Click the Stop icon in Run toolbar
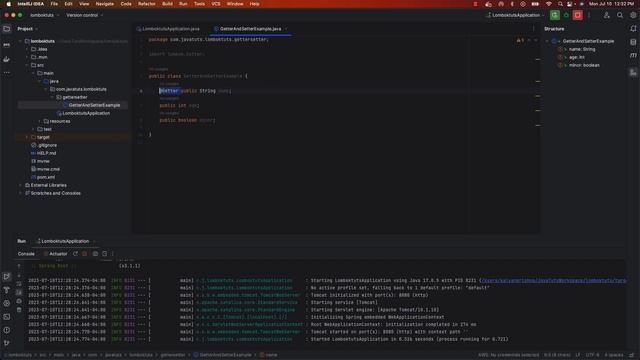Screen dimensions: 640x360 point(85,253)
